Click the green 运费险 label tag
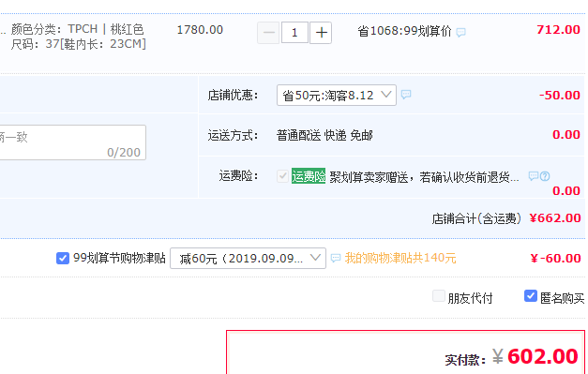 click(309, 176)
